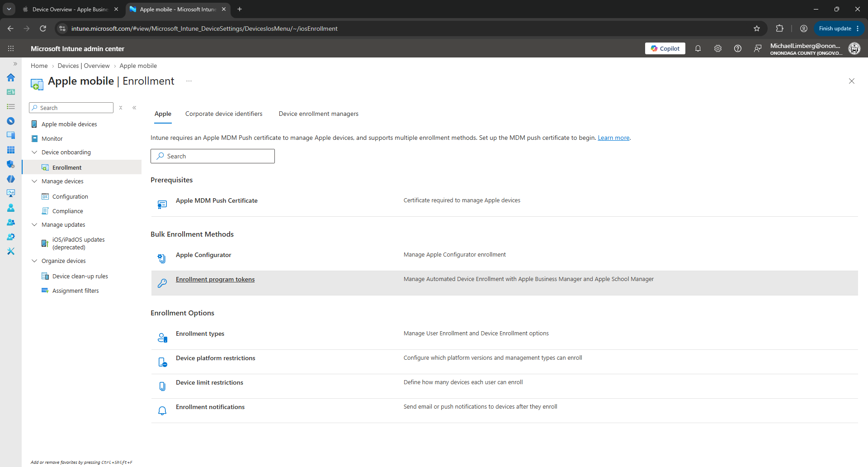Open Reports monitor icon in left rail
The width and height of the screenshot is (868, 467).
(x=11, y=193)
